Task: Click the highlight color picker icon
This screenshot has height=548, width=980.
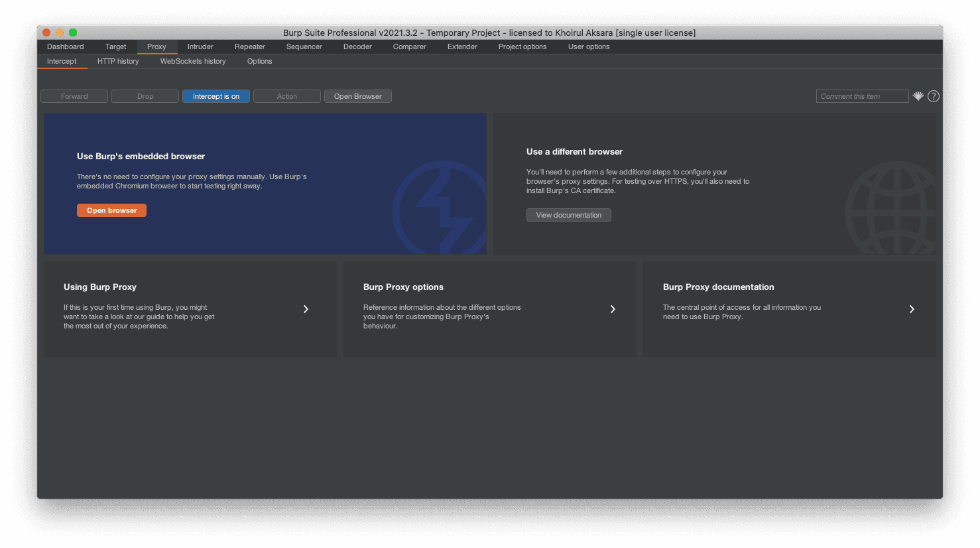Action: (x=918, y=96)
